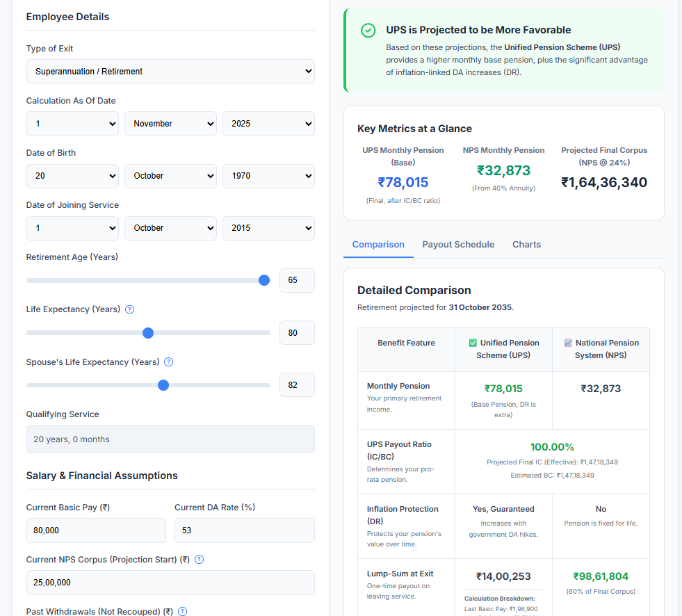This screenshot has height=616, width=682.
Task: Click the Retirement Age slider handle
Action: click(264, 280)
